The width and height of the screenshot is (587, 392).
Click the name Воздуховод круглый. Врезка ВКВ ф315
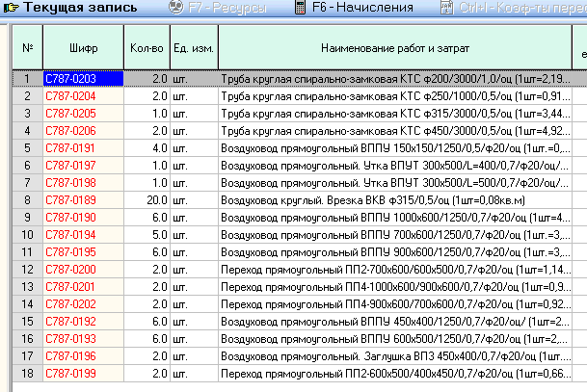click(395, 200)
